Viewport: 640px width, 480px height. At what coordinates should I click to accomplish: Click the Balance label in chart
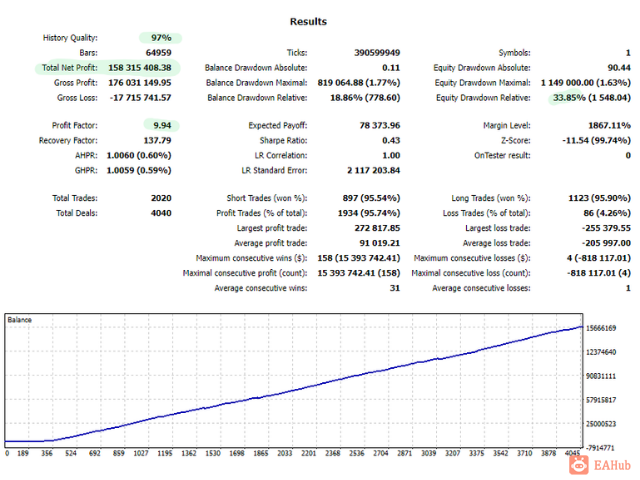[19, 320]
